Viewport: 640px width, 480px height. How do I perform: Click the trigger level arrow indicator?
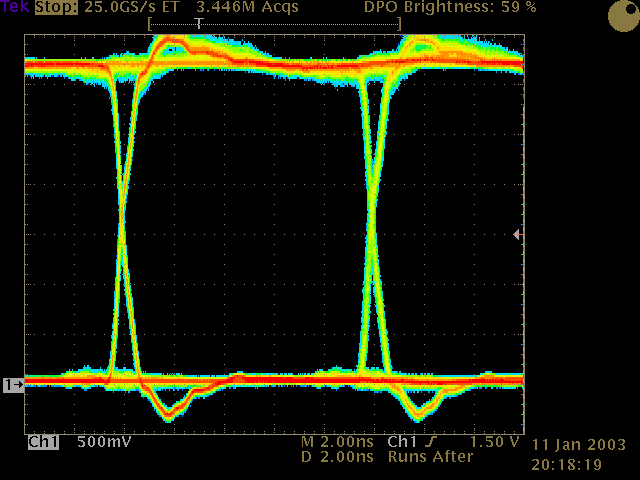click(x=516, y=234)
